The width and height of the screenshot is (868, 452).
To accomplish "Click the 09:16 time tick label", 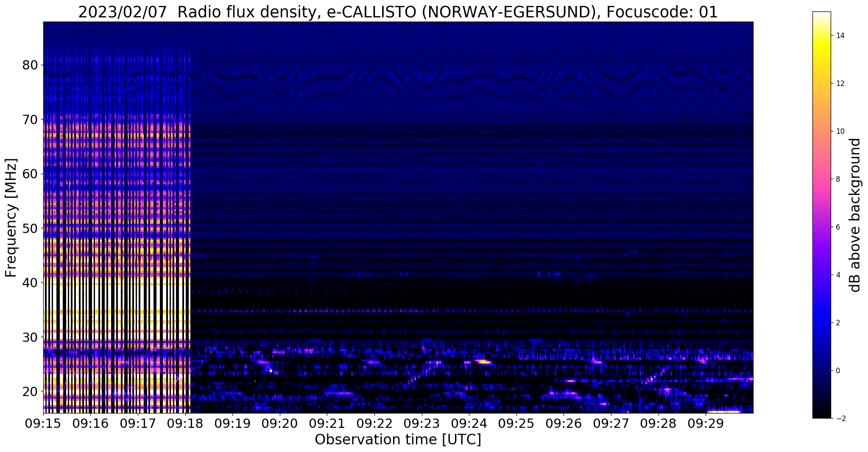I will click(91, 423).
